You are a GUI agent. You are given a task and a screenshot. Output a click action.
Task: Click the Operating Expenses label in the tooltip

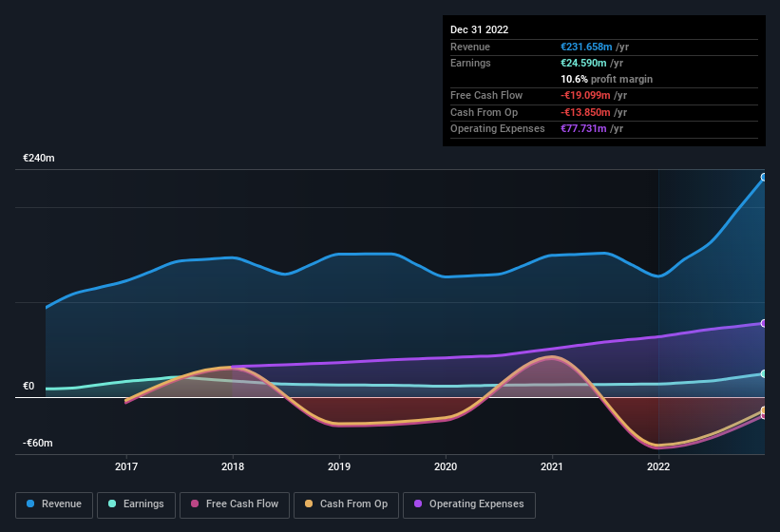point(498,129)
